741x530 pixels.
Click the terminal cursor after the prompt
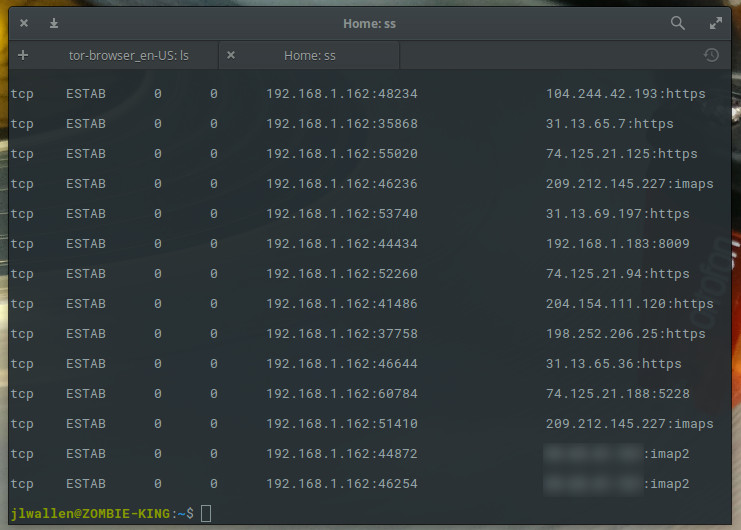point(206,513)
